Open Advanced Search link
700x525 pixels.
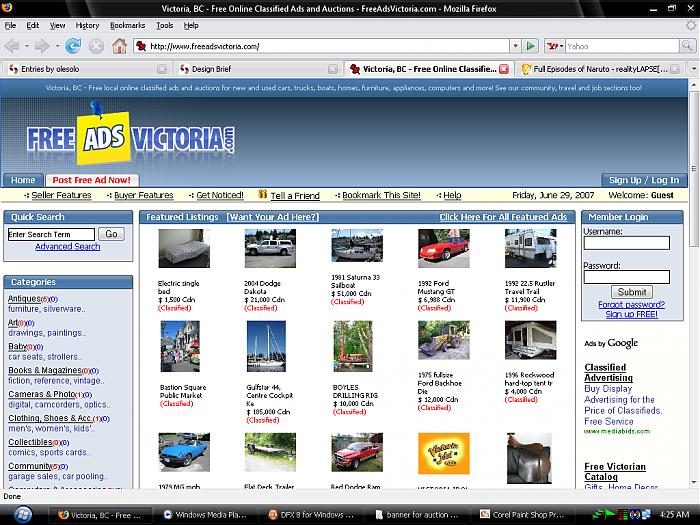(x=67, y=246)
